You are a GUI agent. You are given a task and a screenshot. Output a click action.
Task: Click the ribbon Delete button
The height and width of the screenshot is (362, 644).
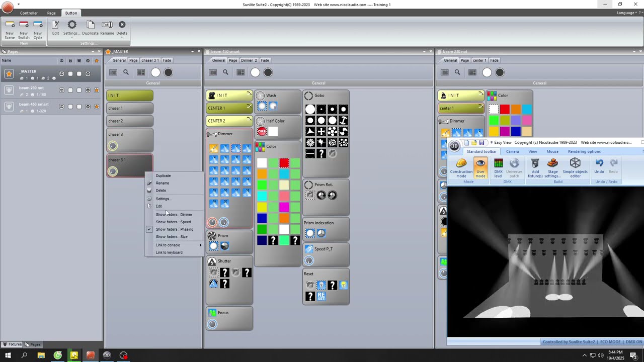pos(122,28)
